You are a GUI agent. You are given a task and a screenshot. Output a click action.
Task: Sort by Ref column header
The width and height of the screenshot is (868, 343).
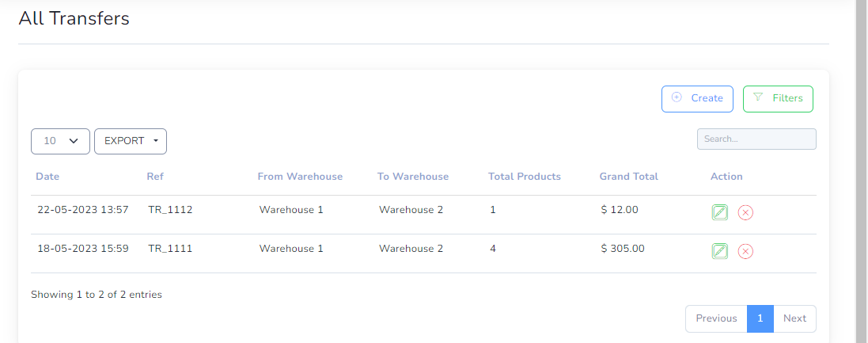[x=156, y=177]
